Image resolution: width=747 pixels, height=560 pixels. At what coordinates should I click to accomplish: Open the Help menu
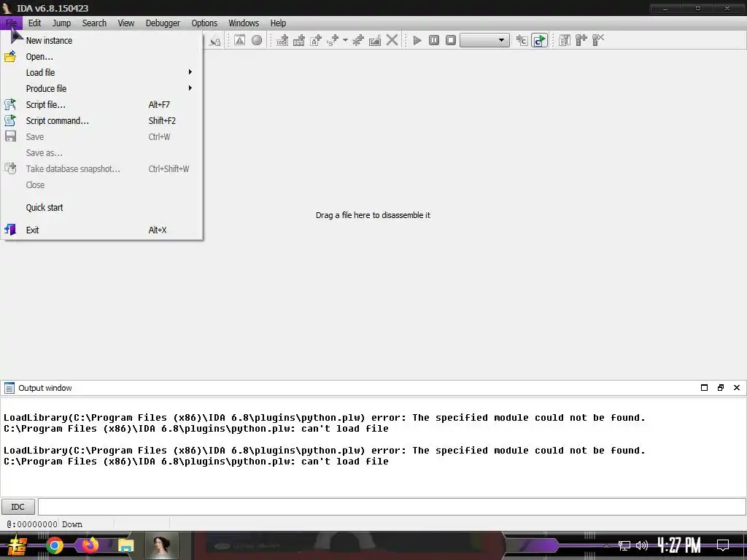278,23
